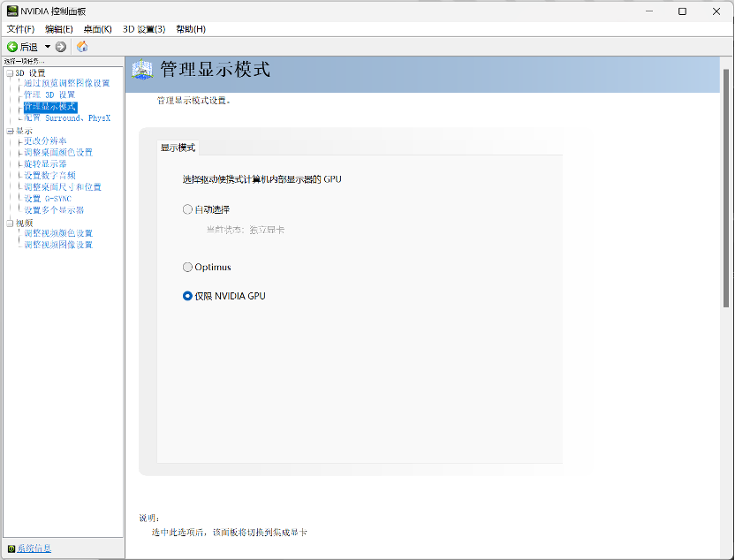Open the 系统信息 link
Image resolution: width=735 pixels, height=560 pixels.
[34, 549]
